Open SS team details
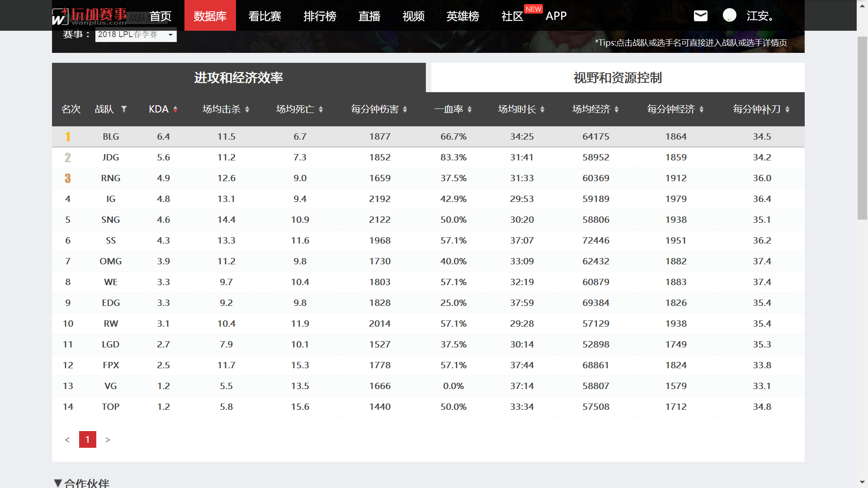This screenshot has height=488, width=868. tap(111, 240)
